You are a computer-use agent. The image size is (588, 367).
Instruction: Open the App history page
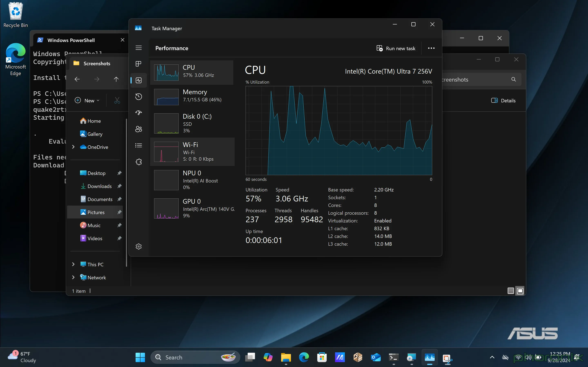tap(138, 96)
